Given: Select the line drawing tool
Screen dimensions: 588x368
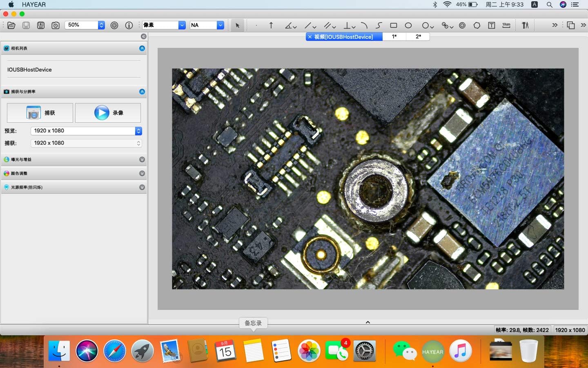Looking at the screenshot, I should point(309,25).
